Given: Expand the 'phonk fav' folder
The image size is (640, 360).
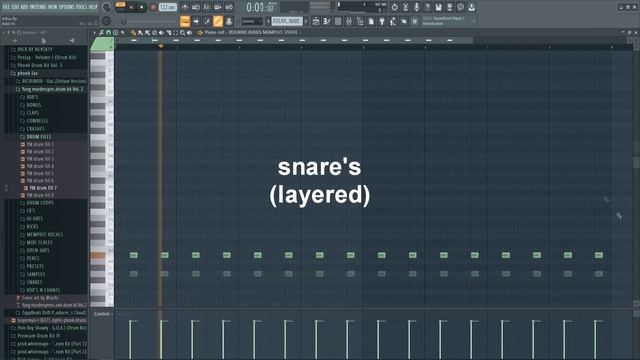Looking at the screenshot, I should [27, 73].
